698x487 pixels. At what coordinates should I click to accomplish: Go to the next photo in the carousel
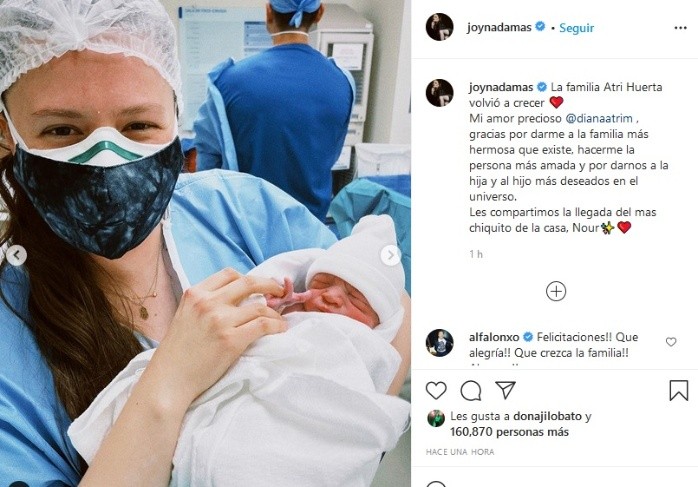point(391,256)
